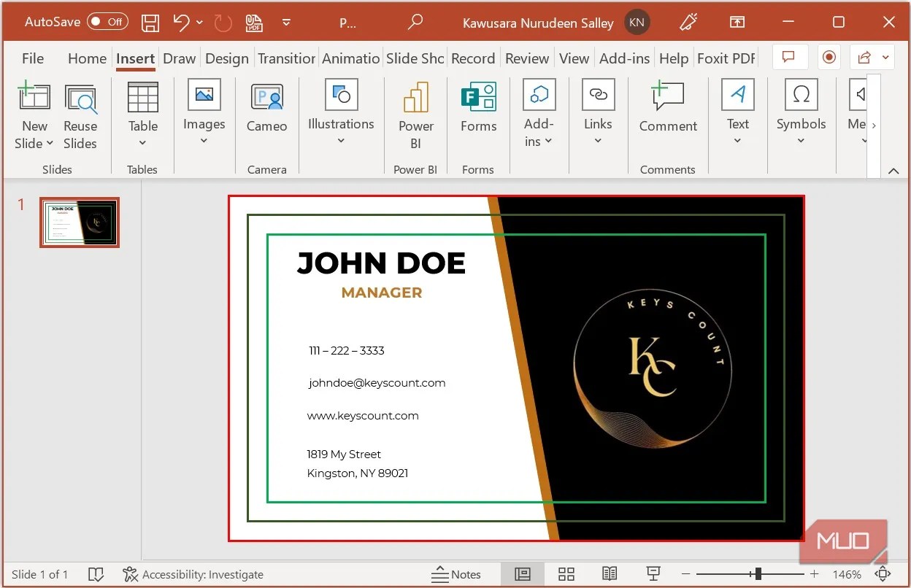Run Accessibility: Investigate from status bar
This screenshot has width=911, height=588.
click(x=193, y=574)
